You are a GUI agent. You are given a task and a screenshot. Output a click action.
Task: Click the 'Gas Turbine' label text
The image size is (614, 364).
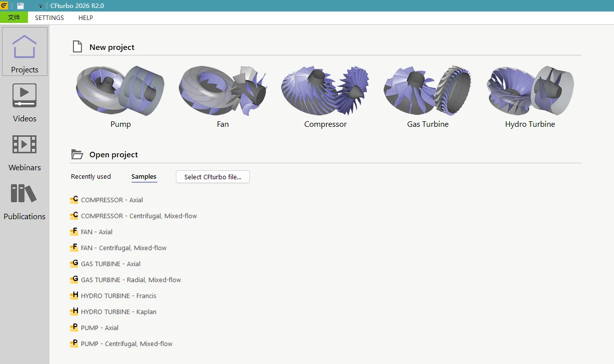(x=428, y=124)
